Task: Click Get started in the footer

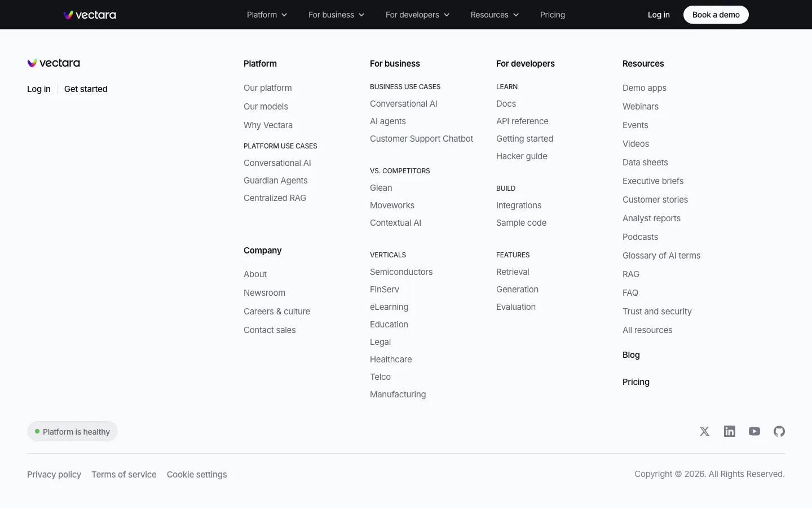Action: [86, 89]
